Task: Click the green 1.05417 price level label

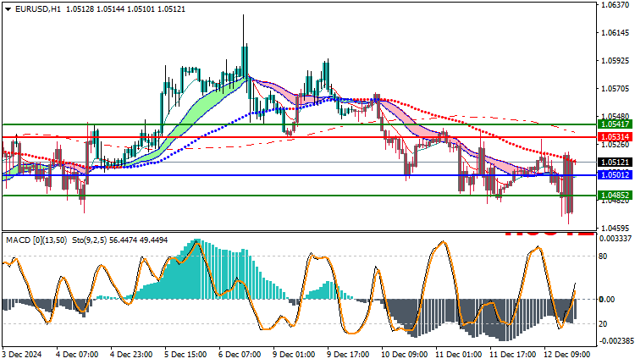Action: click(x=616, y=124)
